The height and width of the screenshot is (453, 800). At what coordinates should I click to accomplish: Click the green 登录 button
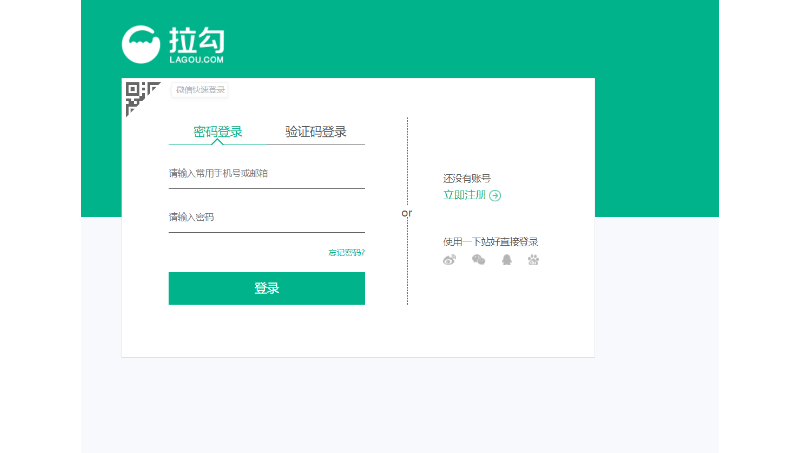(x=266, y=288)
